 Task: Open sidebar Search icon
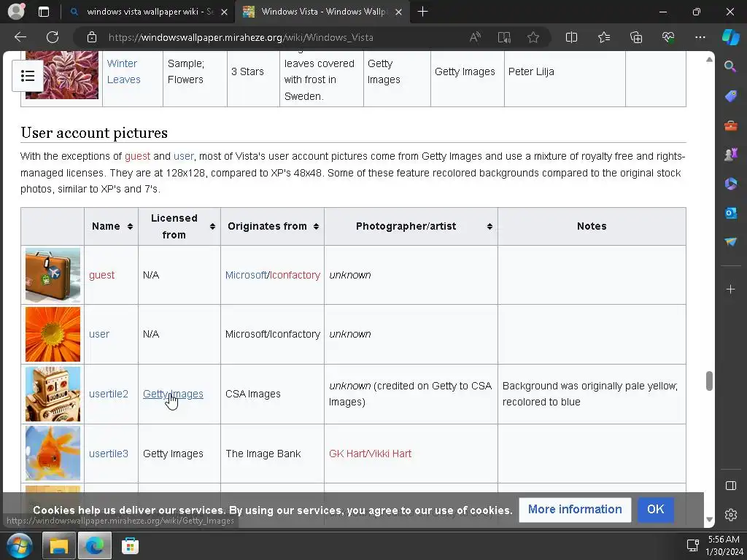point(730,66)
